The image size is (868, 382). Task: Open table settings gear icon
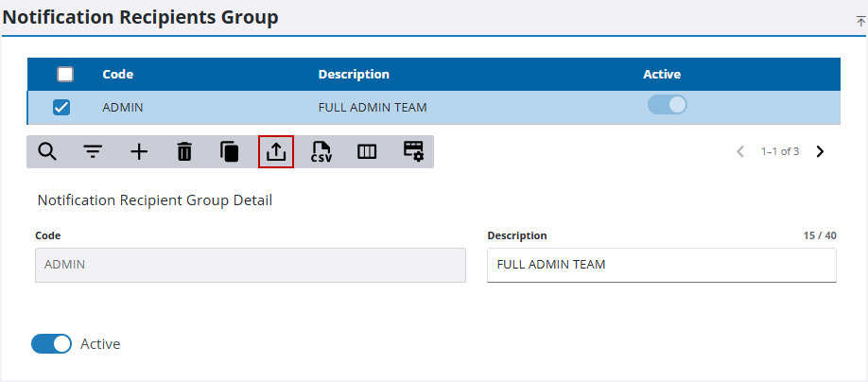413,151
